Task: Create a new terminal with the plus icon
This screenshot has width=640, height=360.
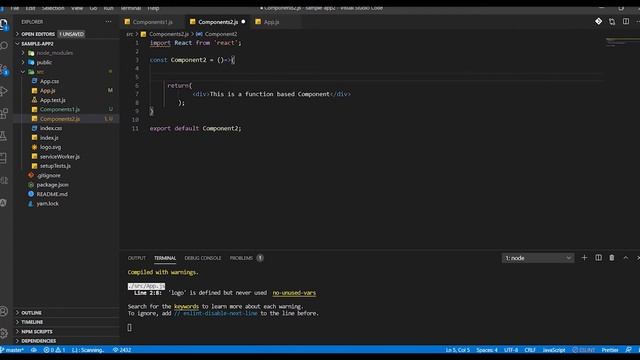Action: (584, 258)
